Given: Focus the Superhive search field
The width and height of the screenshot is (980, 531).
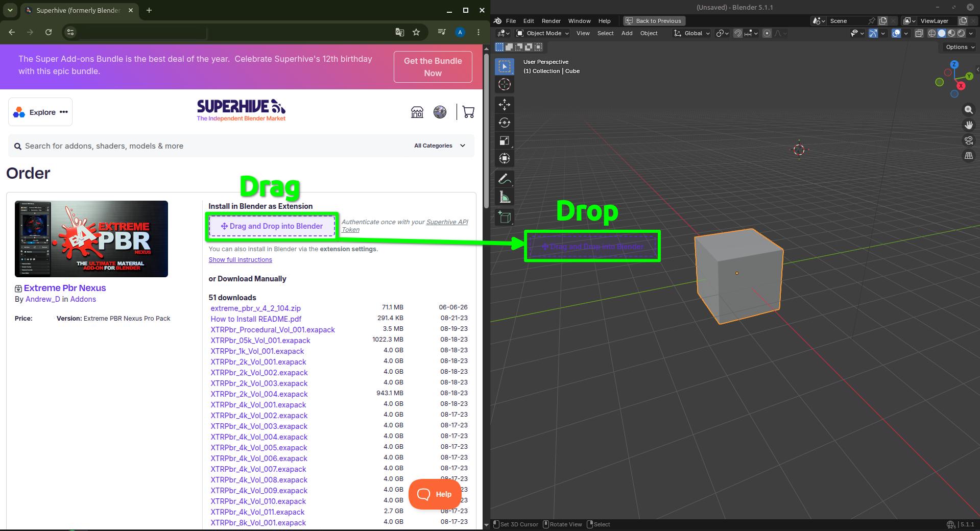Looking at the screenshot, I should 209,146.
